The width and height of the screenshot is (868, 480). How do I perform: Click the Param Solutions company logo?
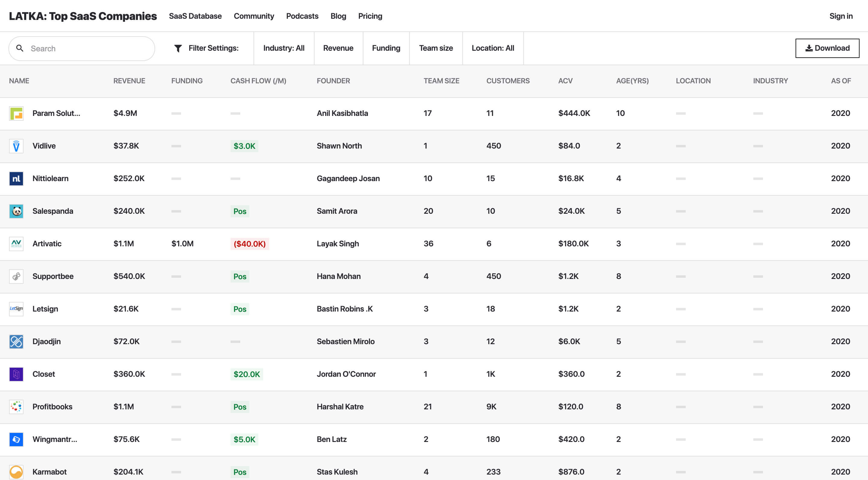[16, 114]
